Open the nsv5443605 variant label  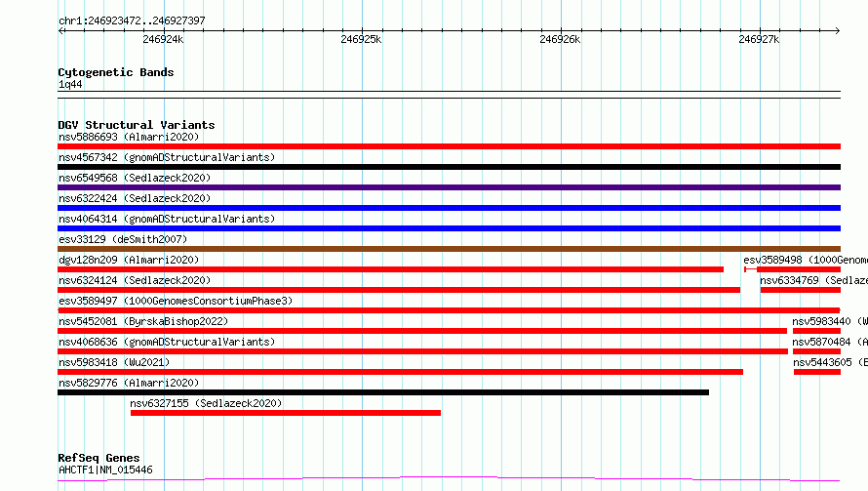pos(830,362)
